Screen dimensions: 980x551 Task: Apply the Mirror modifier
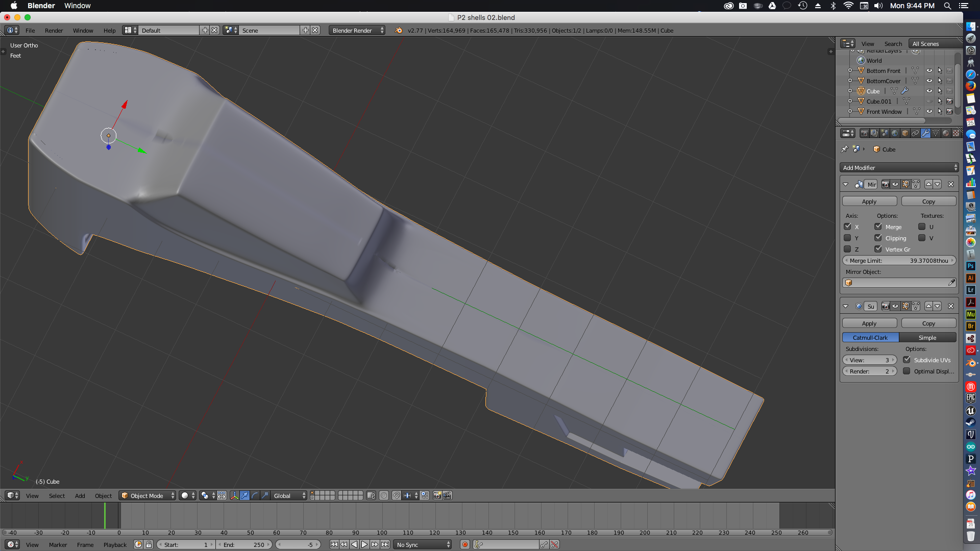click(x=869, y=201)
